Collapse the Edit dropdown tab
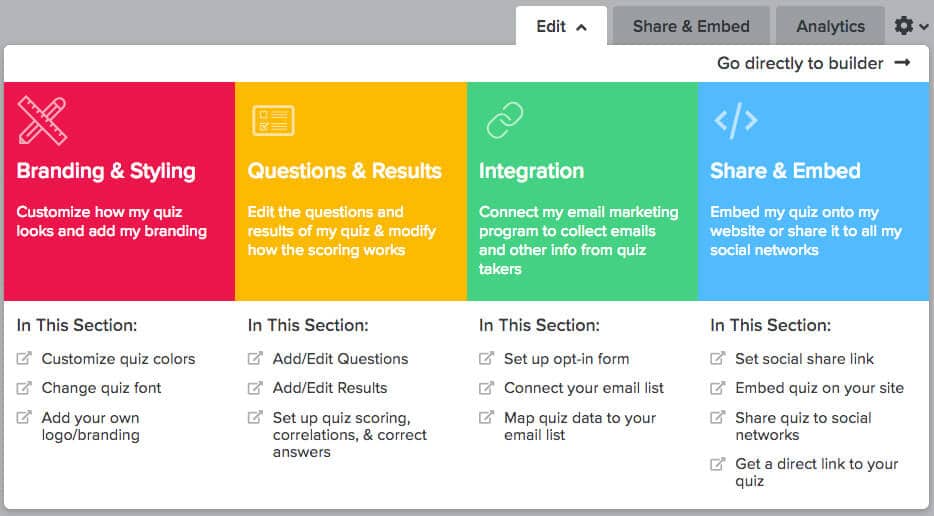 click(561, 26)
